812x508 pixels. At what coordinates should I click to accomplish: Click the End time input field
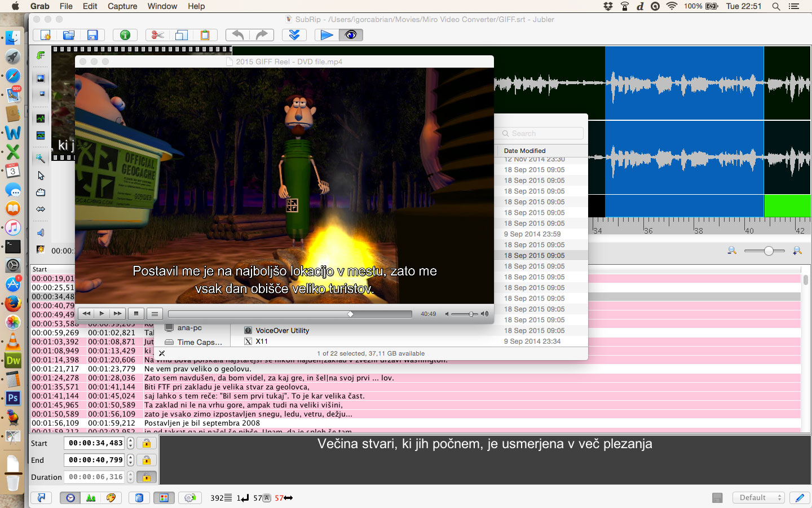[x=95, y=460]
